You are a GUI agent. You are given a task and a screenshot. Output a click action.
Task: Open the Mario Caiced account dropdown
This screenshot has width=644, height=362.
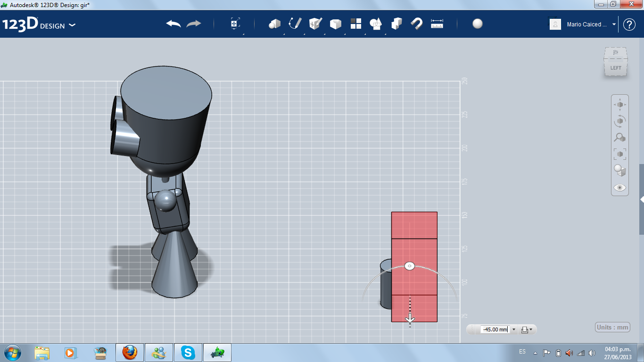coord(614,25)
